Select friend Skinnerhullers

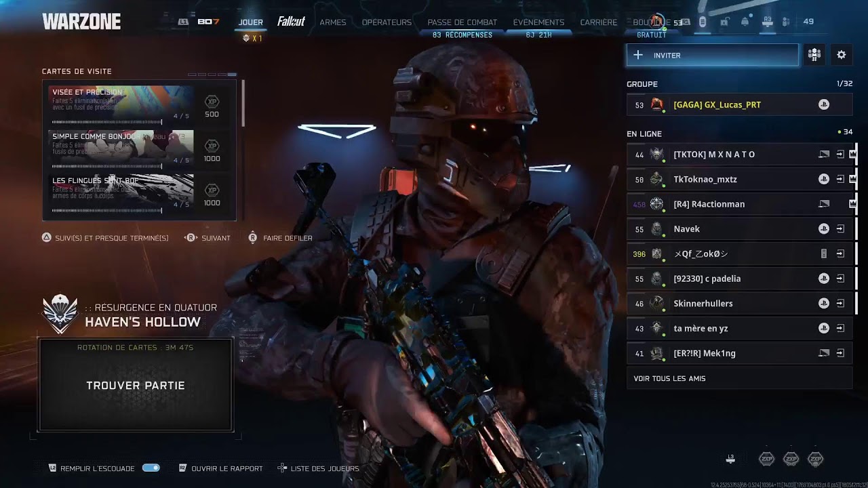739,303
